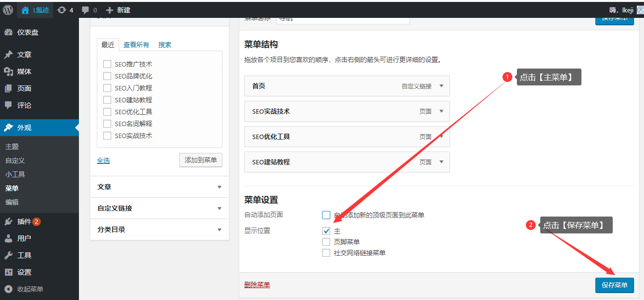The image size is (644, 300).
Task: Check the SEO推广技术 page checkbox
Action: (x=107, y=64)
